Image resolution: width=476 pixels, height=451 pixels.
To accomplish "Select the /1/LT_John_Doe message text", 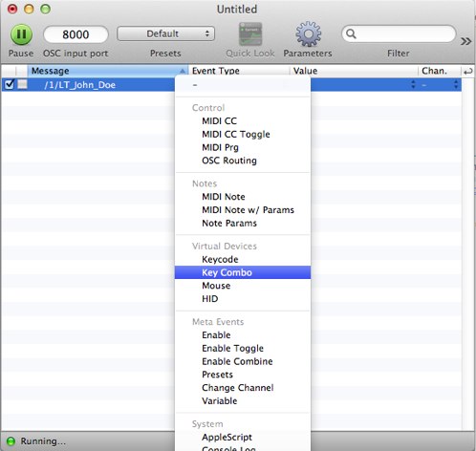I will coord(79,85).
